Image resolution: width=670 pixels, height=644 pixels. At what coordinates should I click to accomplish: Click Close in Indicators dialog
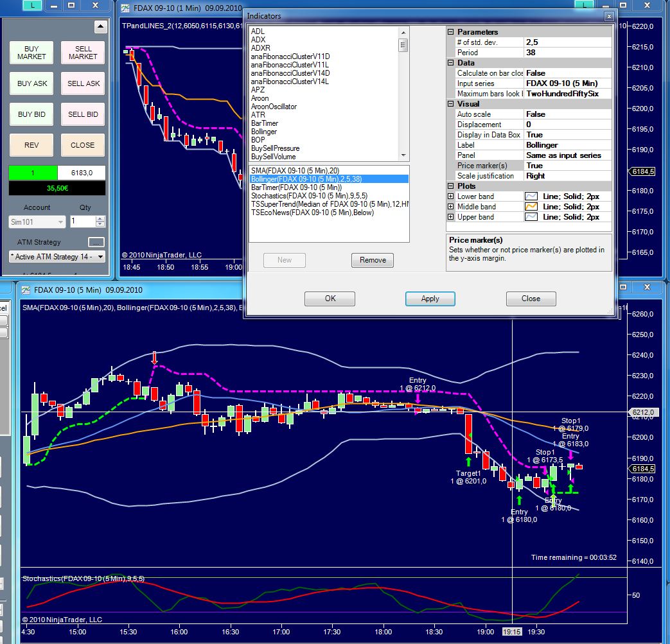[531, 299]
